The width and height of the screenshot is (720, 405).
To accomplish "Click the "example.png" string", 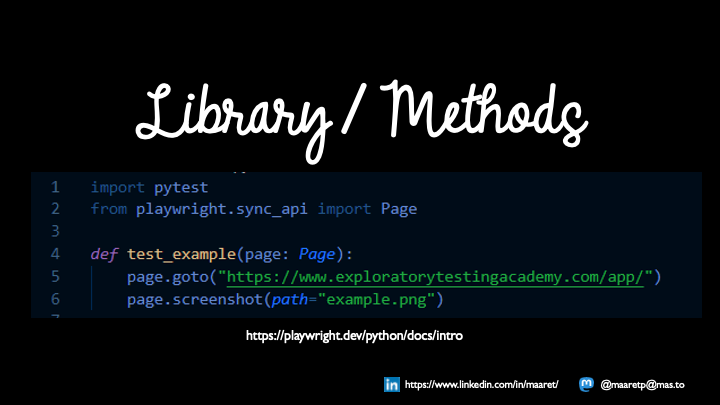I will [376, 299].
